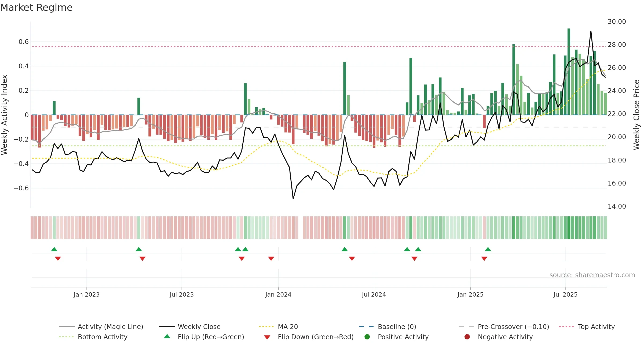Click the 14.00 price axis tick
The width and height of the screenshot is (644, 362).
(x=617, y=206)
